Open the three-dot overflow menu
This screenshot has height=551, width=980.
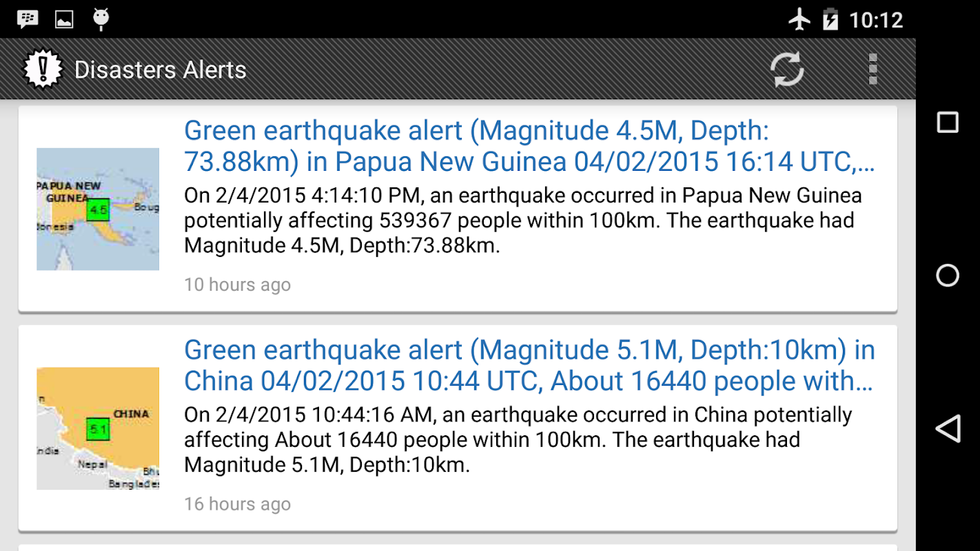point(872,70)
